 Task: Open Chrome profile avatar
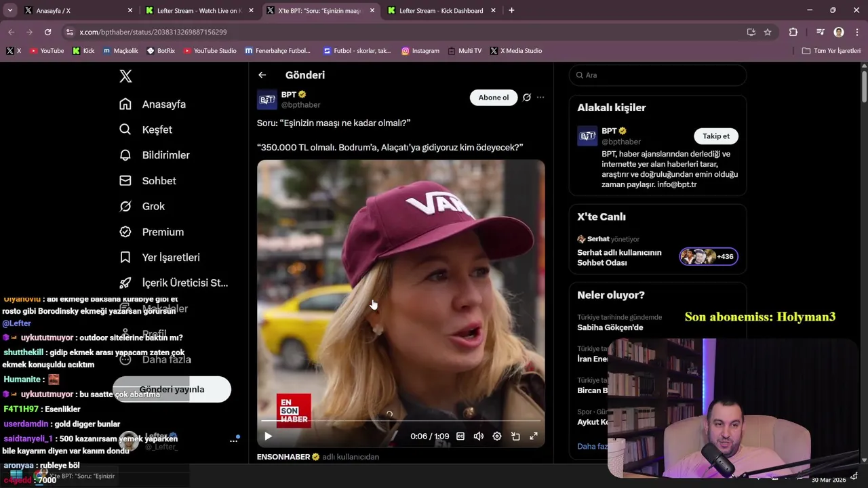tap(839, 32)
